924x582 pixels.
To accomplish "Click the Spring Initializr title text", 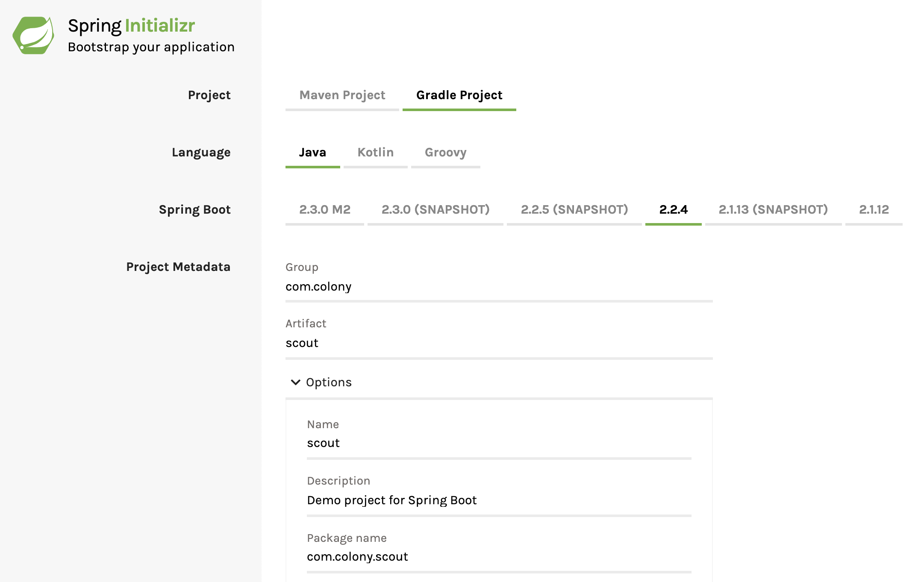I will click(x=131, y=26).
